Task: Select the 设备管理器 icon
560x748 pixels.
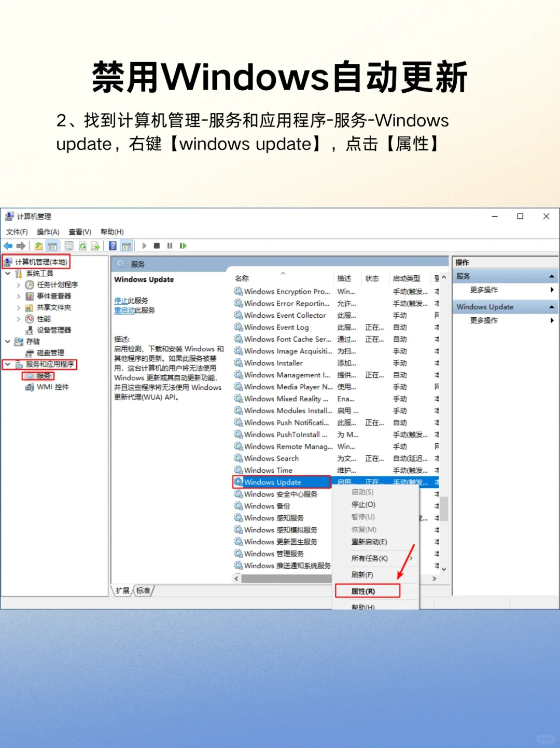Action: [x=30, y=330]
